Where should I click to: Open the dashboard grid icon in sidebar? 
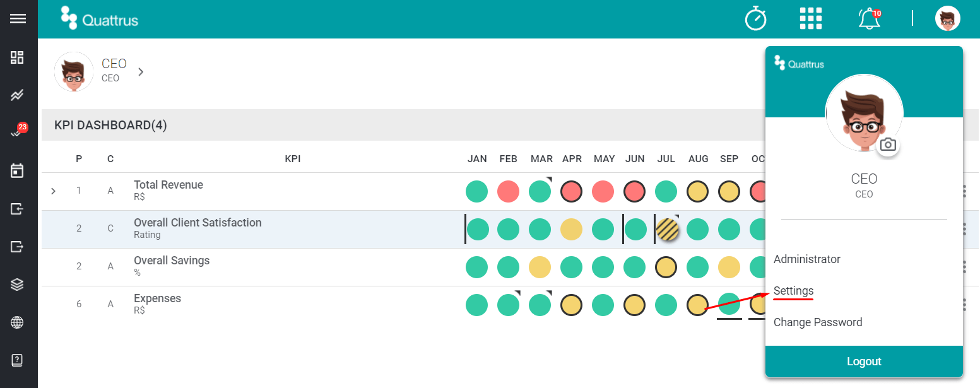tap(17, 57)
